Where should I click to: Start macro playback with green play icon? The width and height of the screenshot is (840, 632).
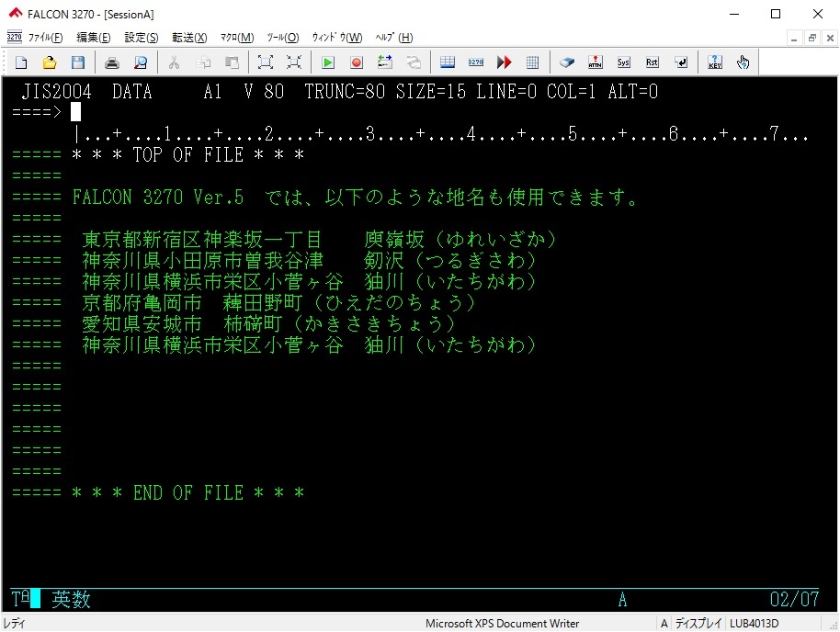(x=328, y=62)
